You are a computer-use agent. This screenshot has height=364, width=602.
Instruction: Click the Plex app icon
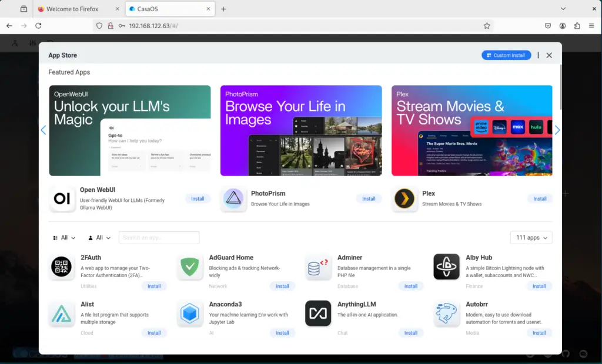pyautogui.click(x=404, y=199)
